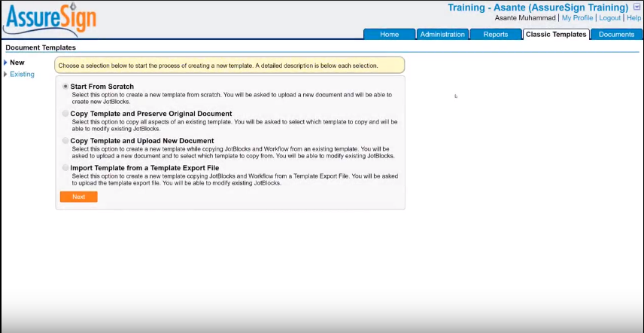The image size is (644, 333).
Task: Choose Copy Template and Preserve Original Document
Action: (x=65, y=114)
